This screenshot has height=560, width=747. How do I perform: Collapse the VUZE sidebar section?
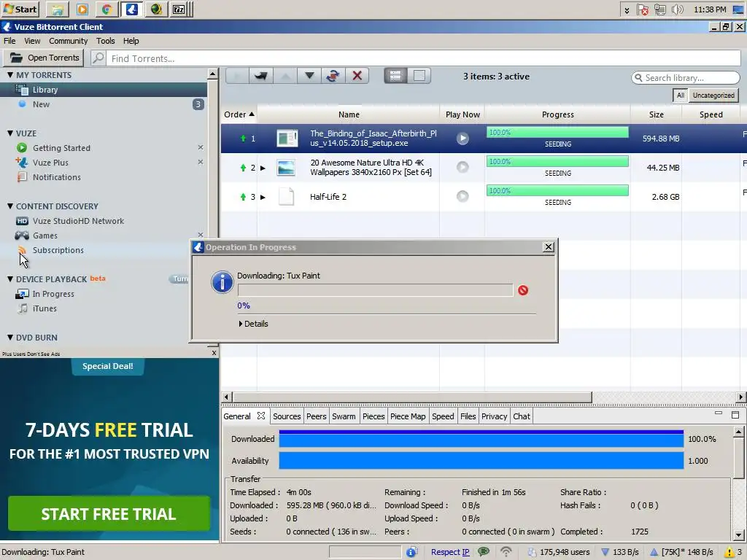coord(10,133)
